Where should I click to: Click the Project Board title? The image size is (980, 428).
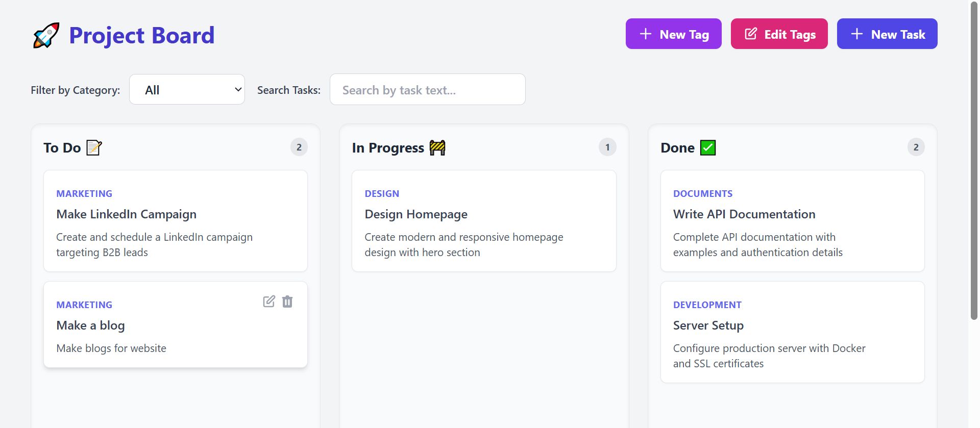[x=141, y=36]
